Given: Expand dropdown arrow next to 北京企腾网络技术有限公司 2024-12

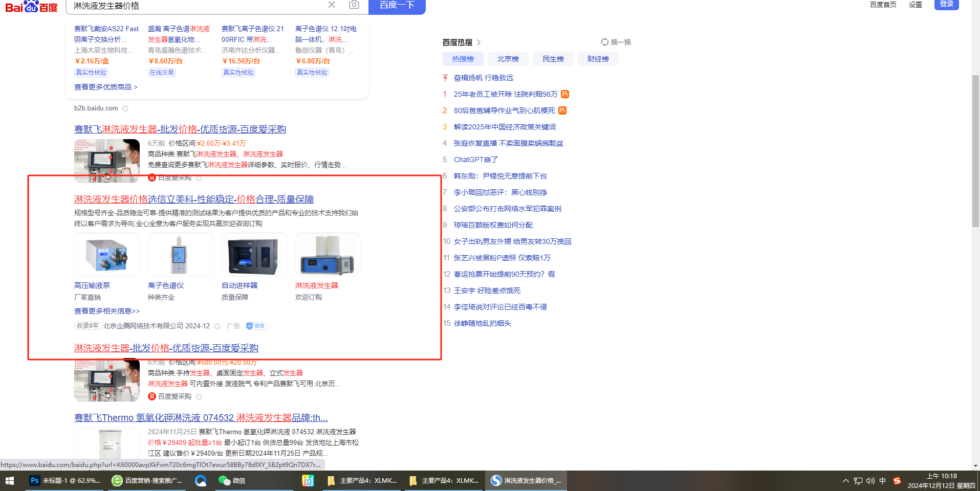Looking at the screenshot, I should point(217,326).
